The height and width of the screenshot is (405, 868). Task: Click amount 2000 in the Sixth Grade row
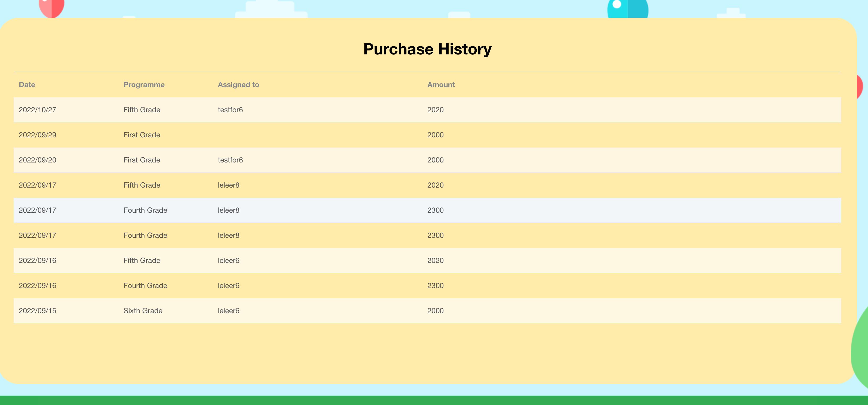point(435,310)
